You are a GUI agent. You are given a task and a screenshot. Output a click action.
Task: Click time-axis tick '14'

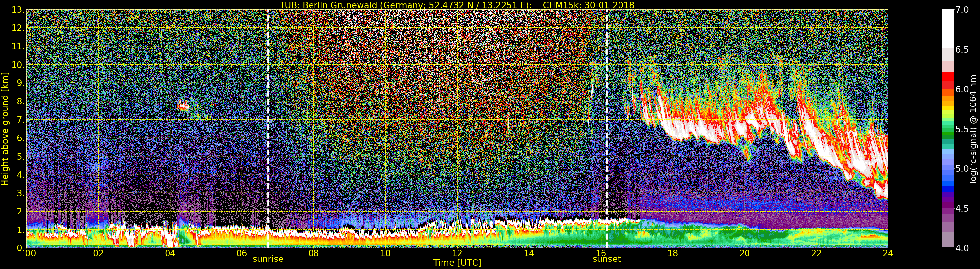click(529, 253)
